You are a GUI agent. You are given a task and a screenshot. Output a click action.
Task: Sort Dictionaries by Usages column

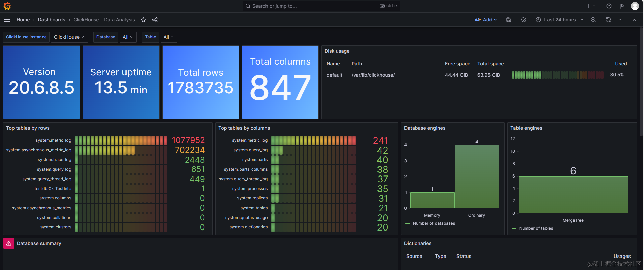[622, 256]
